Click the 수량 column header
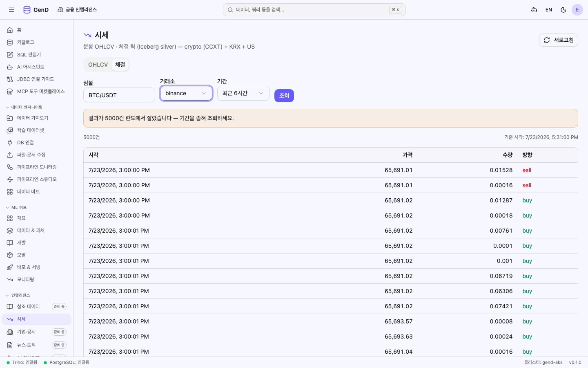This screenshot has height=368, width=588. pos(508,155)
